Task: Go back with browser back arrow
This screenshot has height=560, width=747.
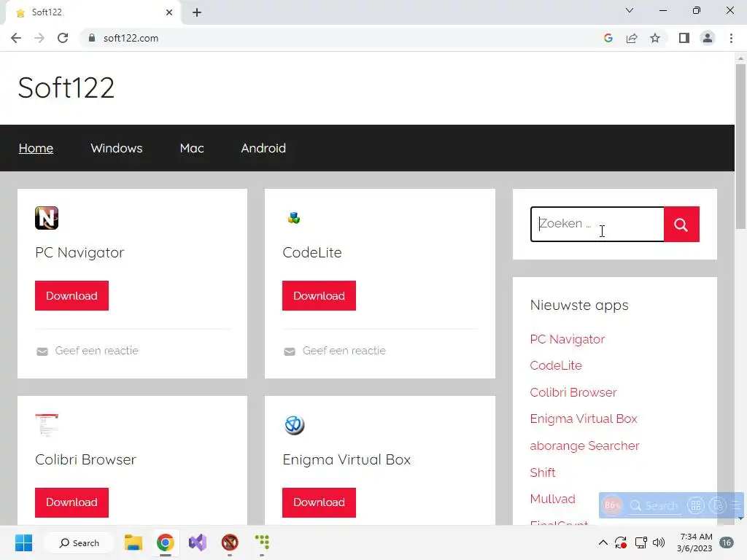Action: tap(16, 38)
